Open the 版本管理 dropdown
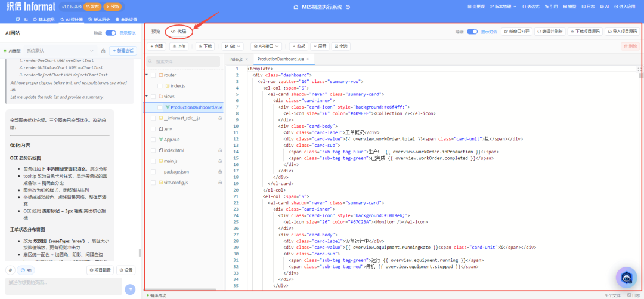This screenshot has height=299, width=644. tap(503, 7)
